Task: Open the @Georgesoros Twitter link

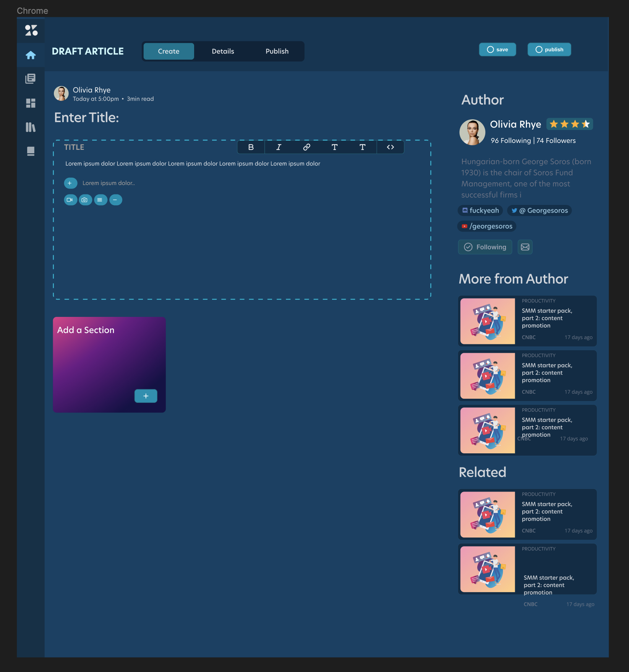Action: tap(539, 210)
